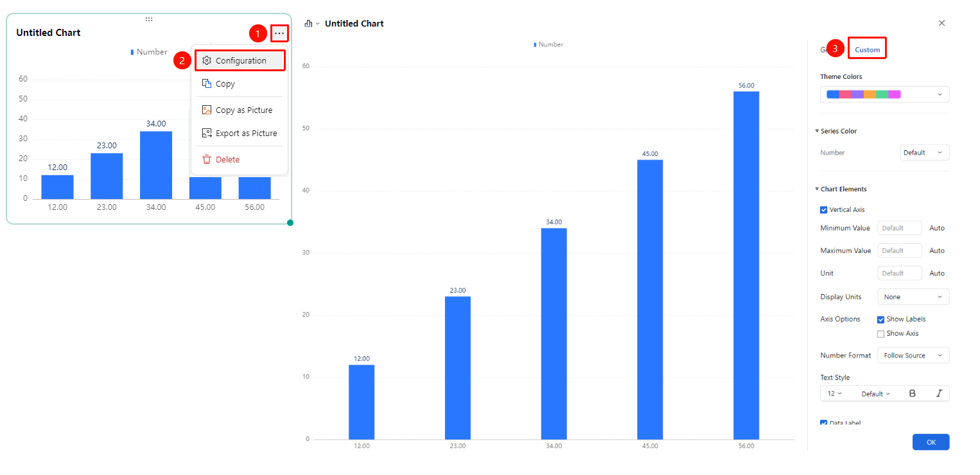Open the Theme Colors dropdown

(x=884, y=94)
